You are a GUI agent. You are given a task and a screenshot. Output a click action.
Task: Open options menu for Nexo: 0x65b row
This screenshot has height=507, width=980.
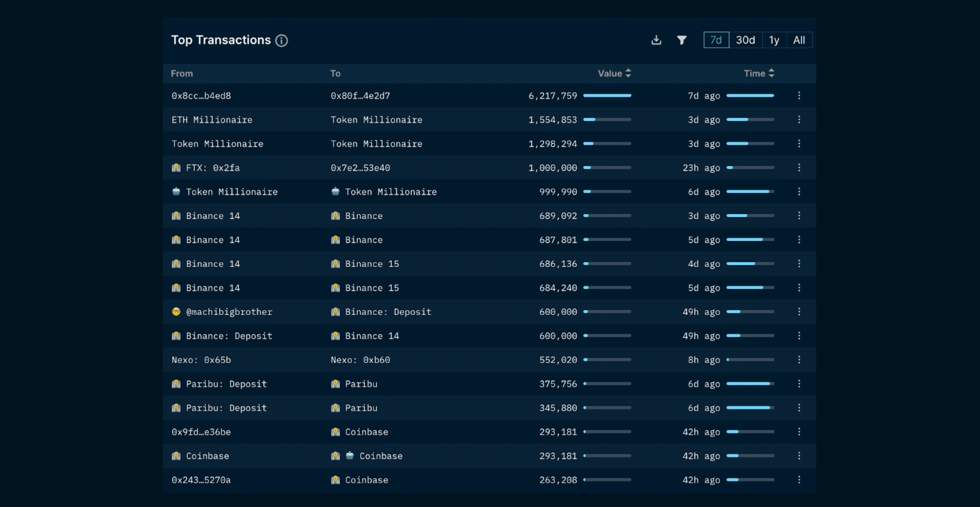click(x=799, y=360)
